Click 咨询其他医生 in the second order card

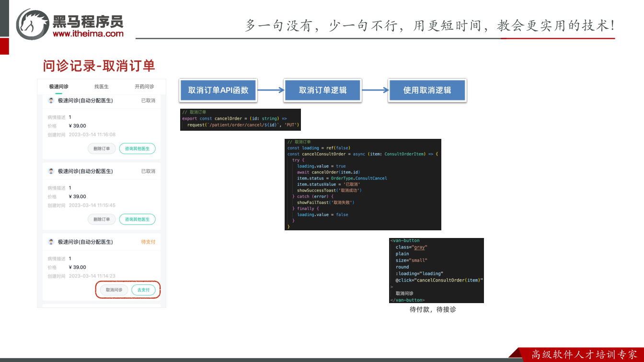(138, 219)
